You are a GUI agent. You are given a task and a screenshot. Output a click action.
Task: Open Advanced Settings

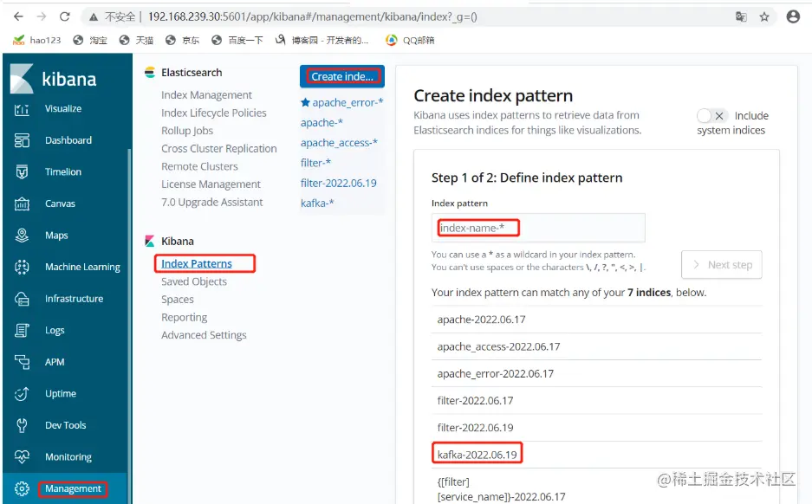[x=204, y=335]
